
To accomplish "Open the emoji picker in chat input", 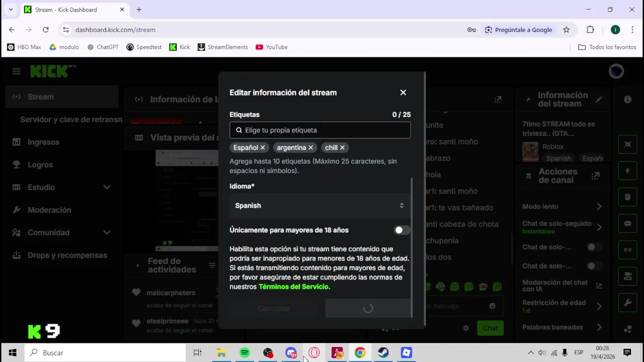I will tap(492, 306).
